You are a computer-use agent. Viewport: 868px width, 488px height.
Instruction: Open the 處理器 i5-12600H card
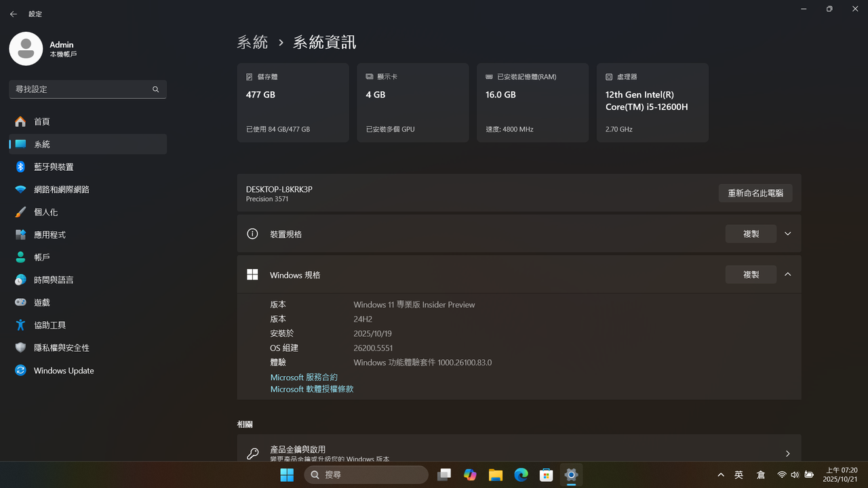click(652, 102)
